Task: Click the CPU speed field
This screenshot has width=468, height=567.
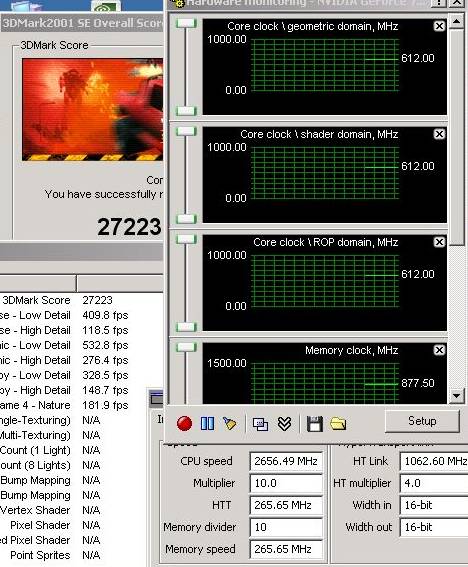Action: [x=286, y=461]
